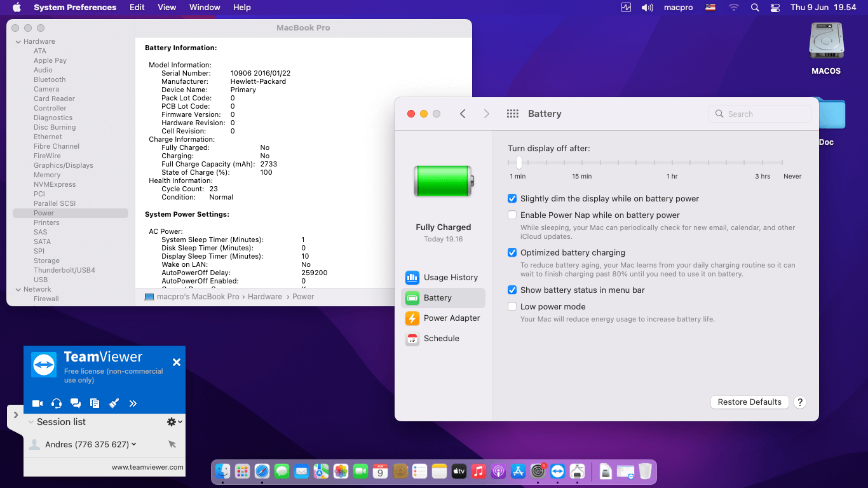Open the volume menu bar icon
The width and height of the screenshot is (868, 488).
pos(648,8)
